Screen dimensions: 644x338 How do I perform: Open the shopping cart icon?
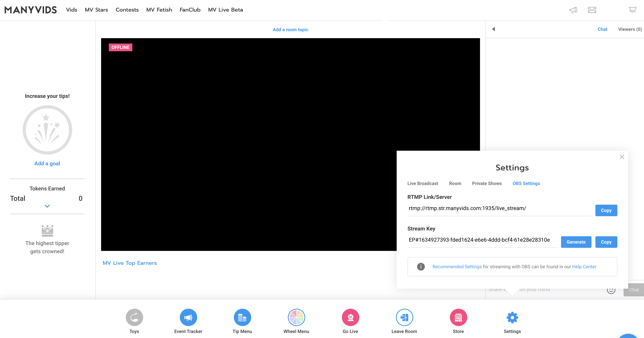coord(632,10)
